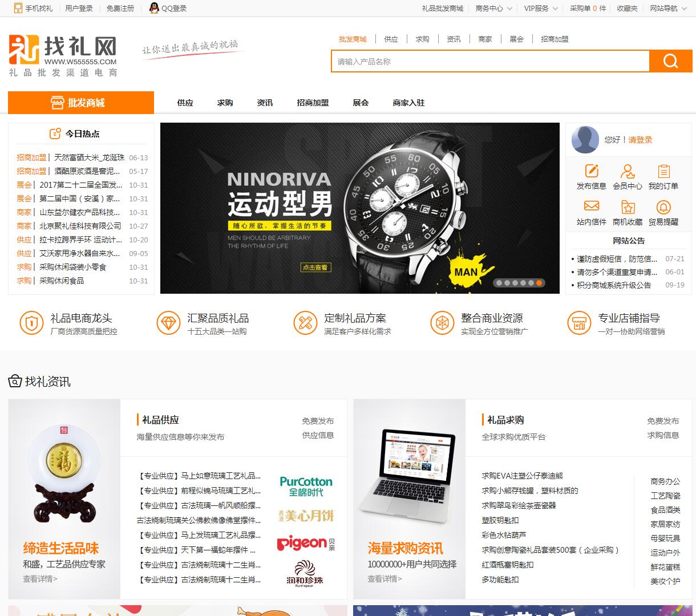Image resolution: width=696 pixels, height=616 pixels.
Task: Click 求购信息 in 礼品求购 panel
Action: coord(663,435)
